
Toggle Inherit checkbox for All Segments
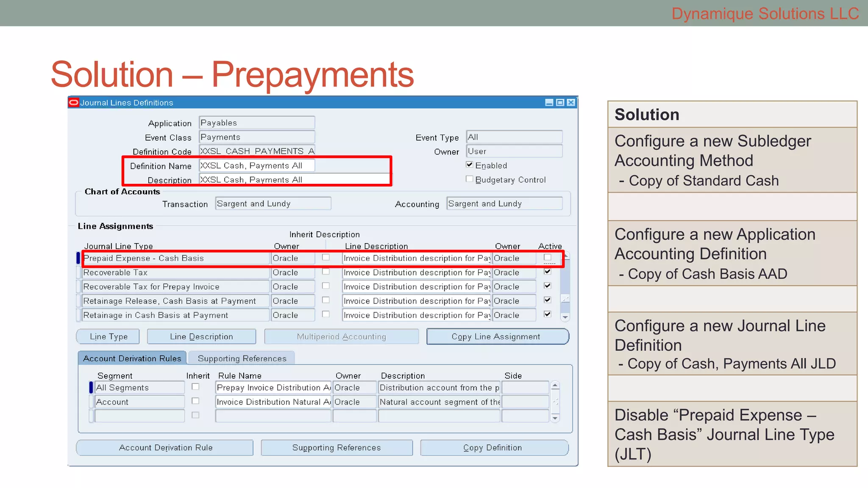tap(195, 387)
